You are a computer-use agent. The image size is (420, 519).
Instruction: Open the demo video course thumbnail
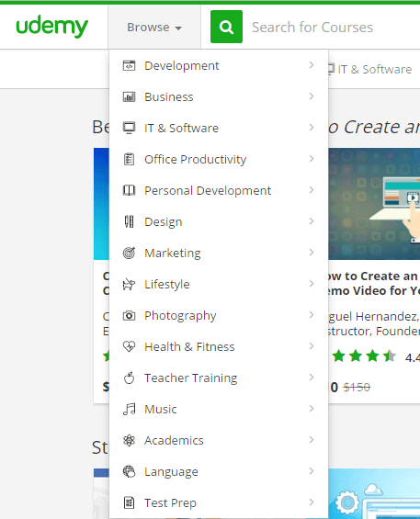[374, 204]
